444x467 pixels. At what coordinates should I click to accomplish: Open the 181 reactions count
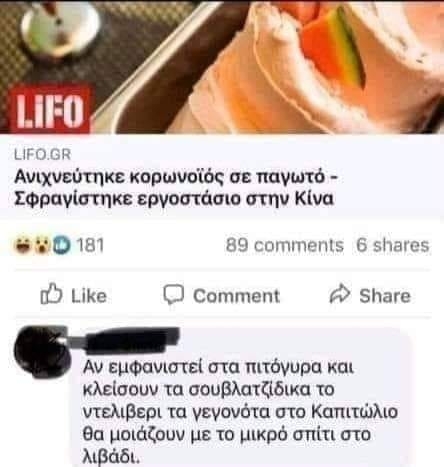pos(90,245)
